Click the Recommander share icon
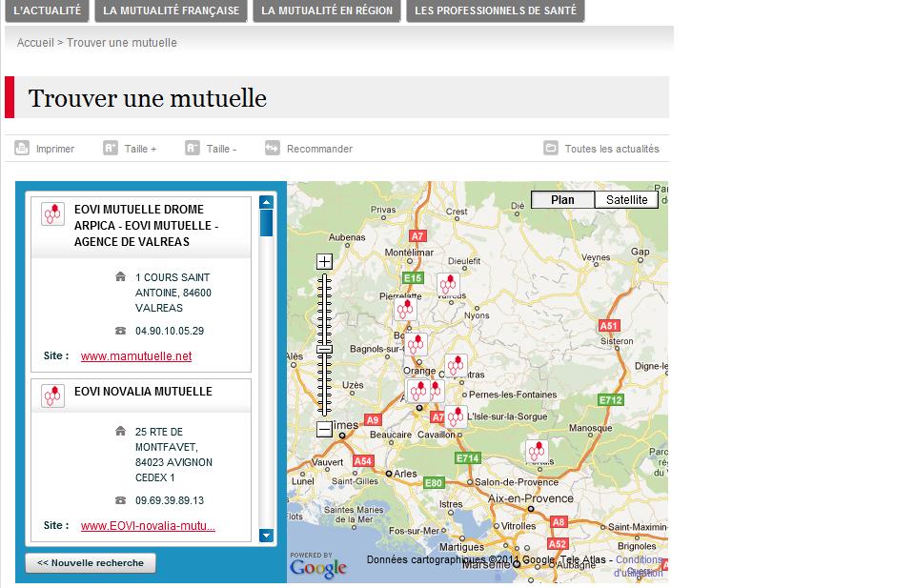 pyautogui.click(x=273, y=148)
